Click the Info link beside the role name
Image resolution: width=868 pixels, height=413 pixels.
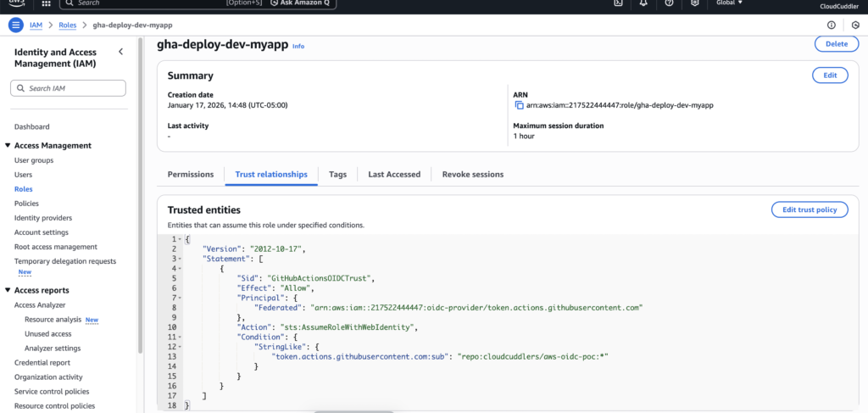(x=298, y=46)
